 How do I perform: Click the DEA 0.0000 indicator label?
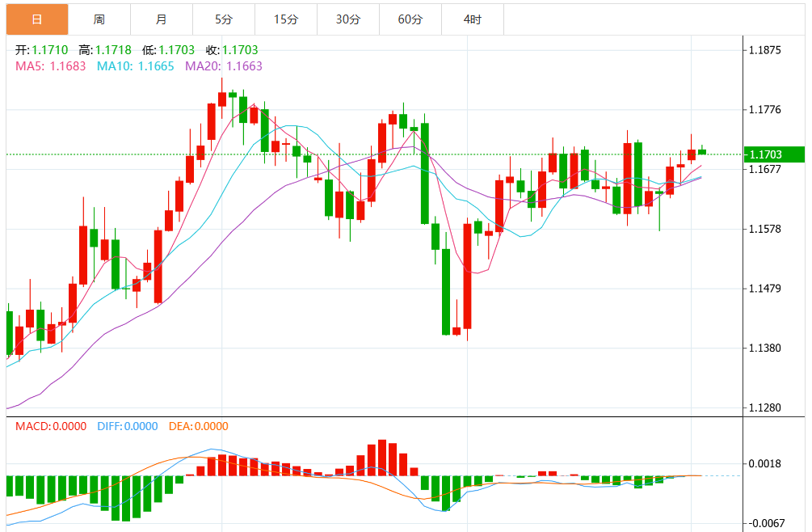(x=198, y=426)
